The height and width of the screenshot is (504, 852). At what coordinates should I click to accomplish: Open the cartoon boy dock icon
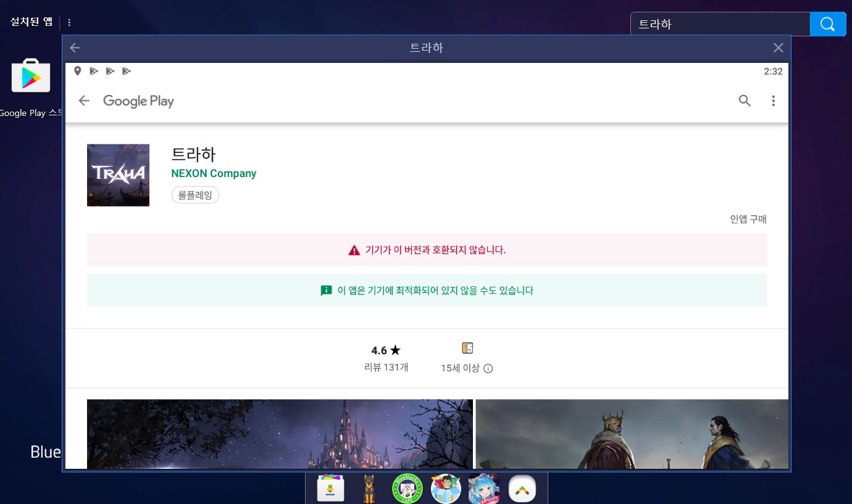point(446,489)
